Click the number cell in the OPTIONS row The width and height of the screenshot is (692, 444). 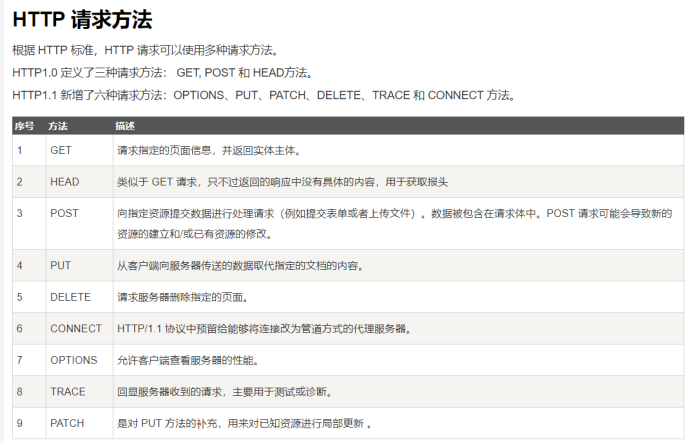pos(29,360)
